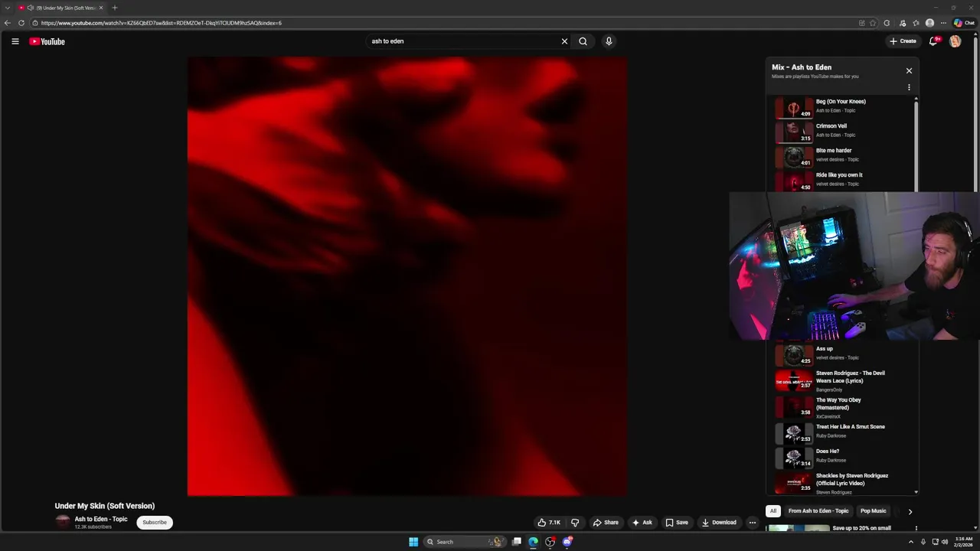Dislike the video
Image resolution: width=980 pixels, height=551 pixels.
[575, 523]
